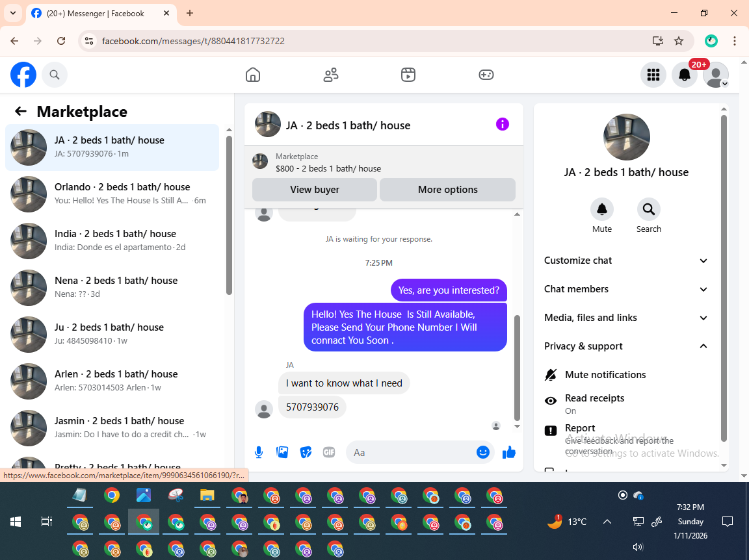Choose a sticker icon in composer
This screenshot has width=749, height=560.
click(306, 452)
